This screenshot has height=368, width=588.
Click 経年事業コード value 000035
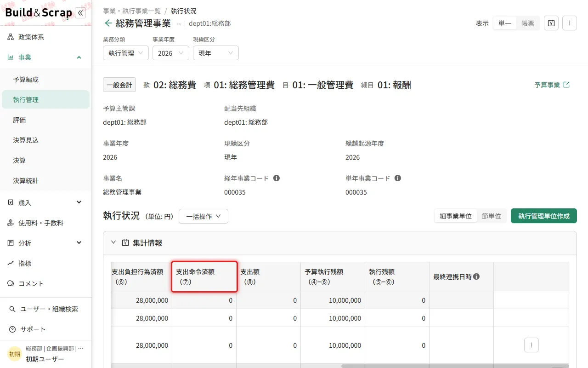pyautogui.click(x=235, y=192)
